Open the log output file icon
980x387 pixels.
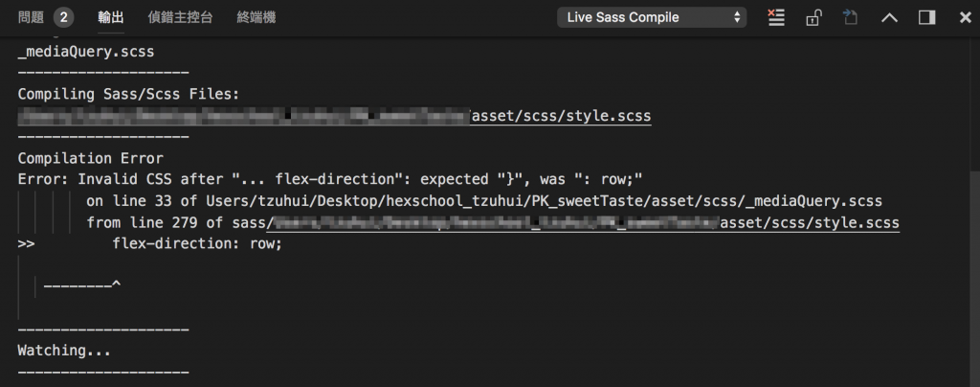[850, 17]
